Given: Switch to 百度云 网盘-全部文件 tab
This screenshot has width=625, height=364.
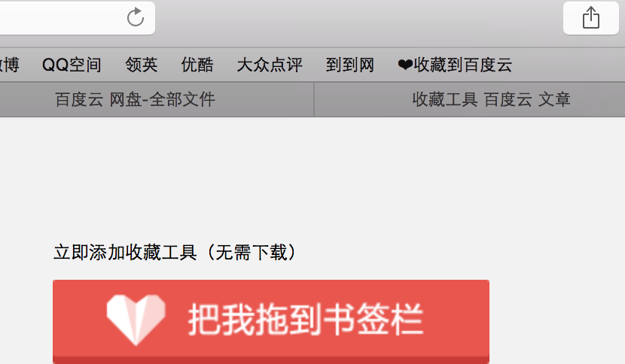Looking at the screenshot, I should point(157,99).
